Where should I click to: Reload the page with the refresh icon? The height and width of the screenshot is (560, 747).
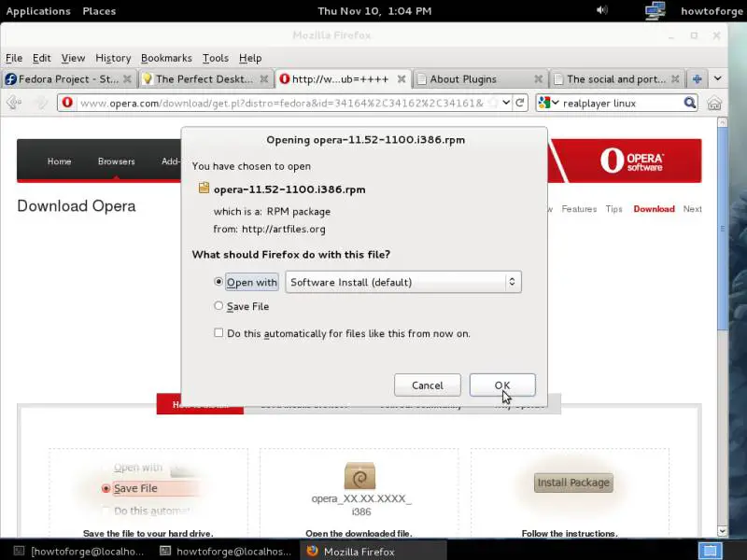tap(520, 103)
